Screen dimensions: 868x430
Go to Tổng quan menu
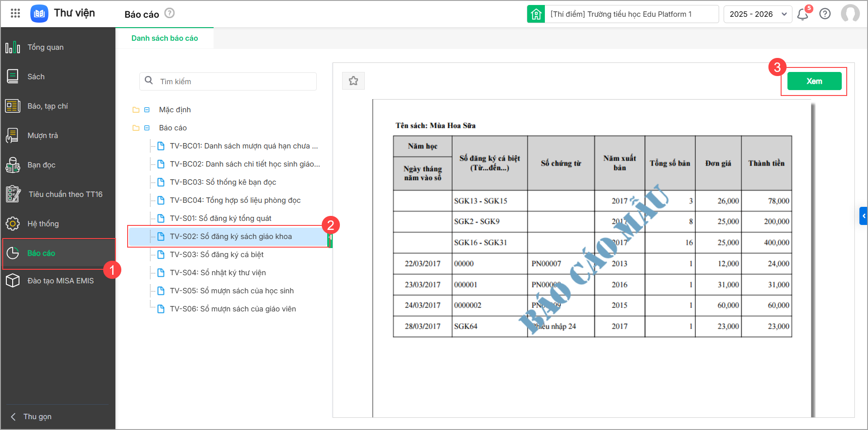click(58, 47)
